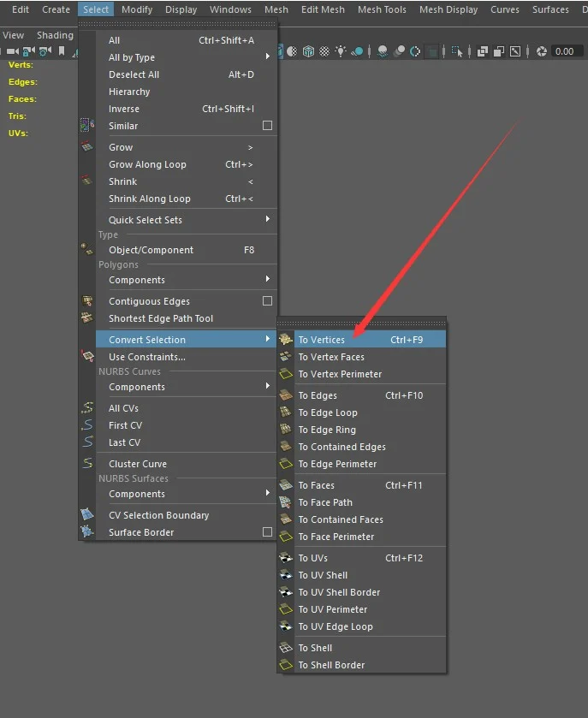Click the camera Bookmarks icon
Screen dimensions: 588x718
tap(62, 50)
